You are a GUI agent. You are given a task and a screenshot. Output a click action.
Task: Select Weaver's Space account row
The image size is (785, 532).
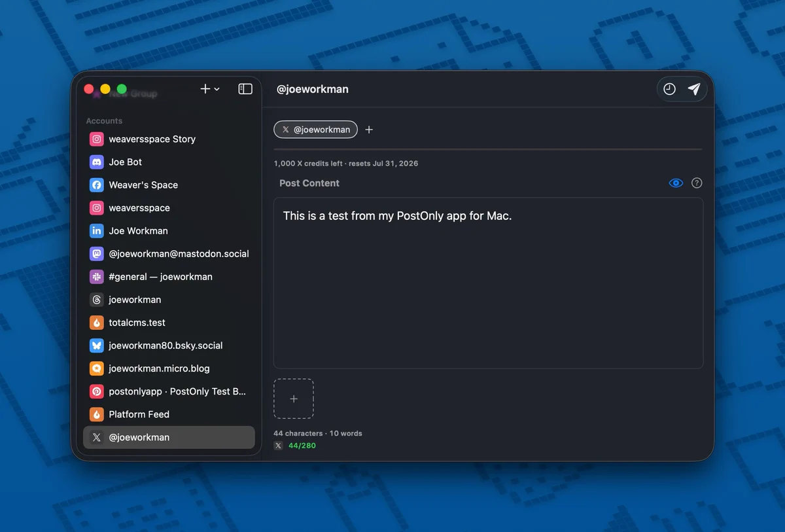(x=169, y=185)
